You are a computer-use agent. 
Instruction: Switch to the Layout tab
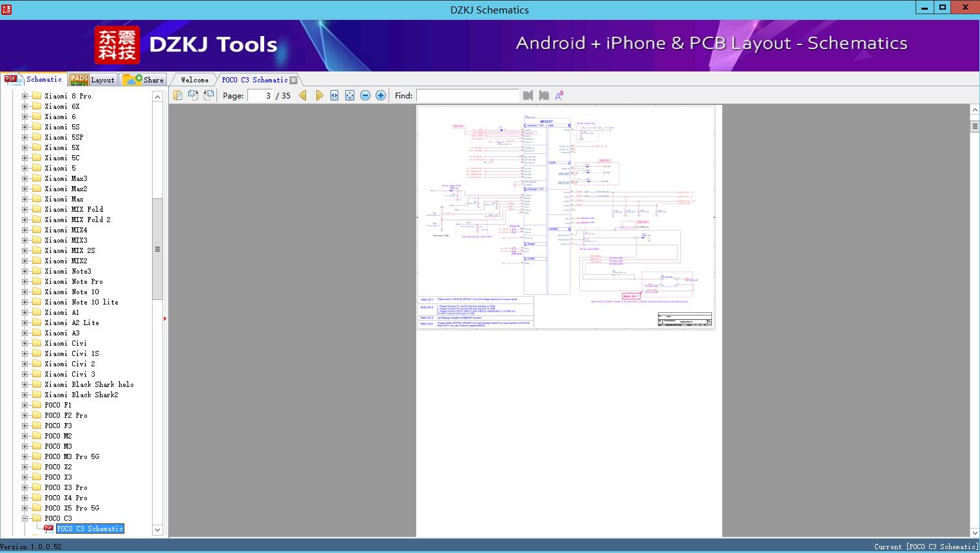pyautogui.click(x=93, y=80)
